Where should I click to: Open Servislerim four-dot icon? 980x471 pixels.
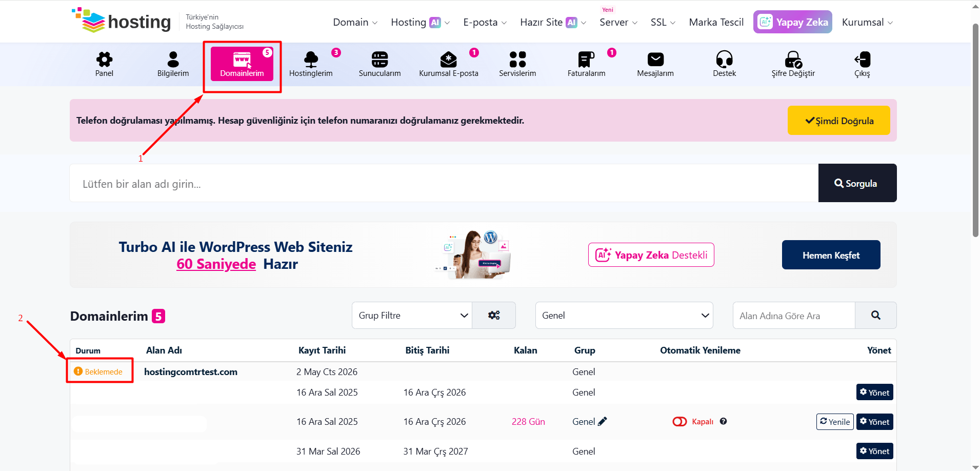coord(517,60)
